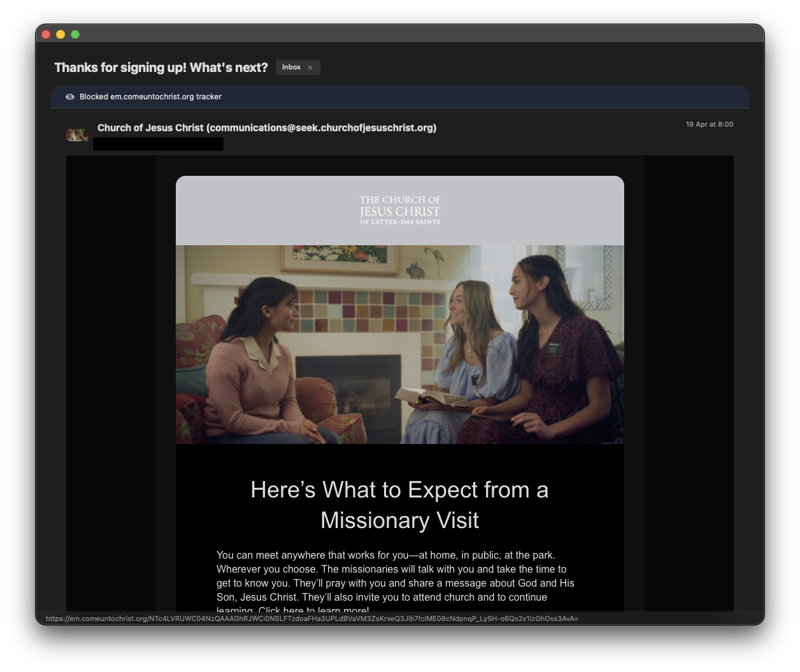Click the Church of Jesus Christ header logo
This screenshot has width=800, height=672.
coord(399,210)
